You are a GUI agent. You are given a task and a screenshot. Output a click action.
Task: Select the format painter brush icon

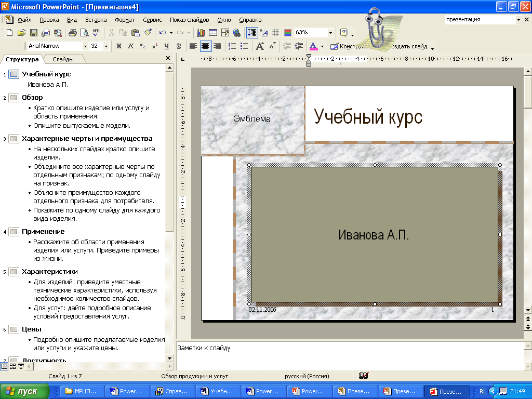[148, 33]
